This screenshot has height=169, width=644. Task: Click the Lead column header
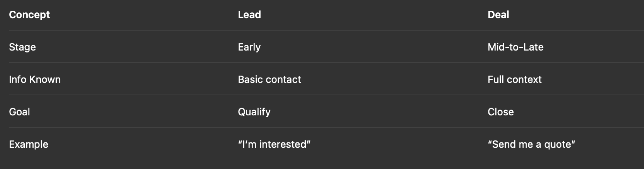(249, 15)
